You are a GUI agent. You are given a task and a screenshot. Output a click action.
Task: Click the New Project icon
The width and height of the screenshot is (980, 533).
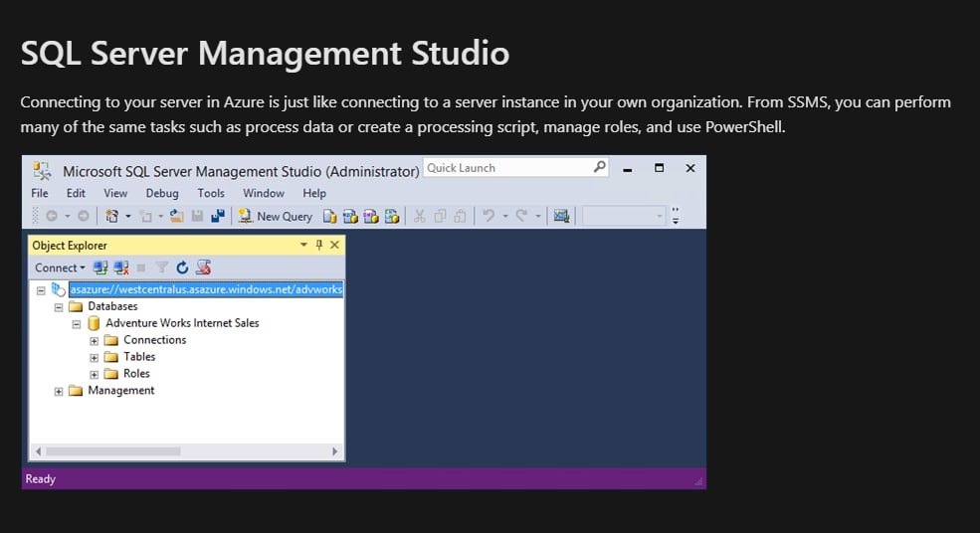click(111, 216)
